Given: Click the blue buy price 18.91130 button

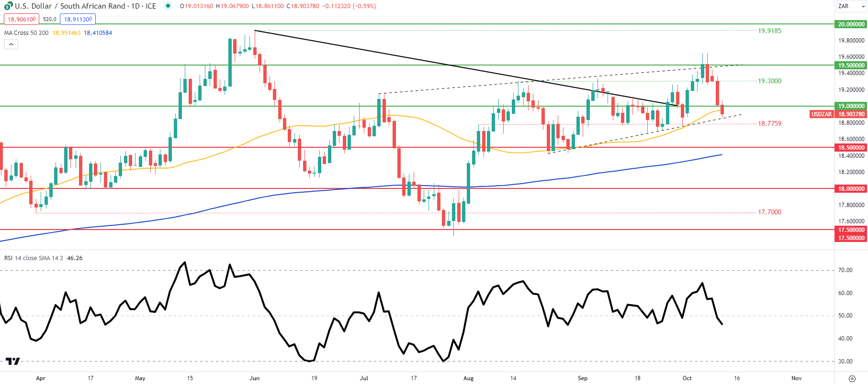Looking at the screenshot, I should [x=78, y=19].
